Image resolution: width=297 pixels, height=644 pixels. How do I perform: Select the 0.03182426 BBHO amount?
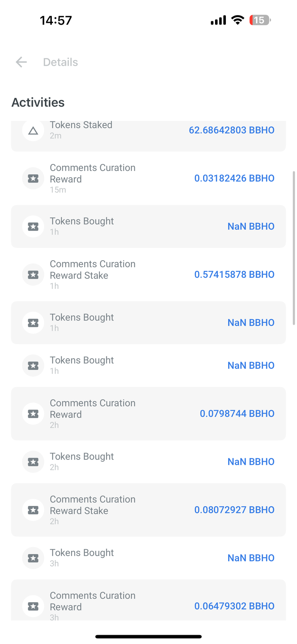click(x=234, y=178)
